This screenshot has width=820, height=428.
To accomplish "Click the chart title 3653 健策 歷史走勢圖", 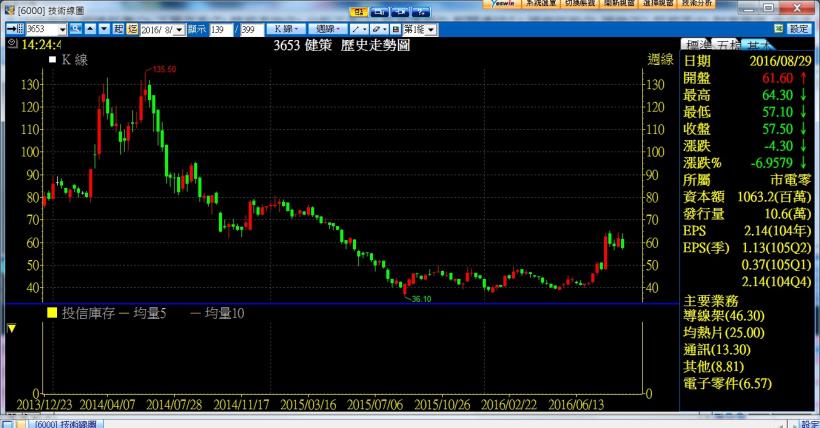I will (x=341, y=46).
